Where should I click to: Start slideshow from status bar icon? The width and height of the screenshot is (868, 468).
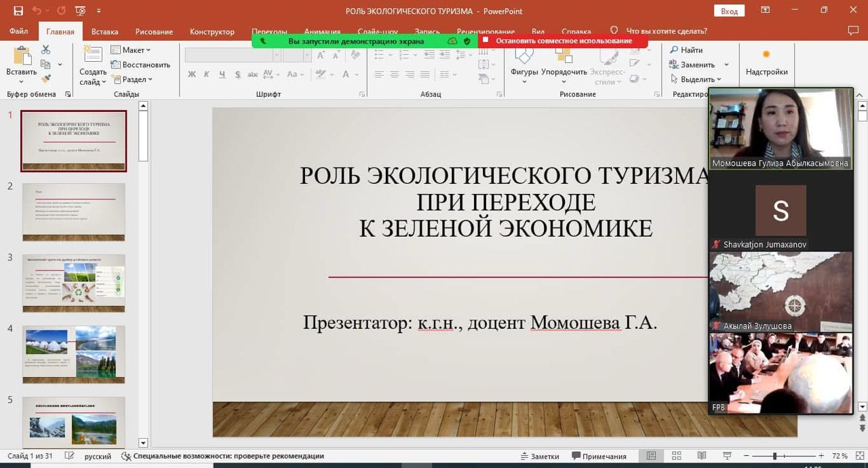point(728,456)
